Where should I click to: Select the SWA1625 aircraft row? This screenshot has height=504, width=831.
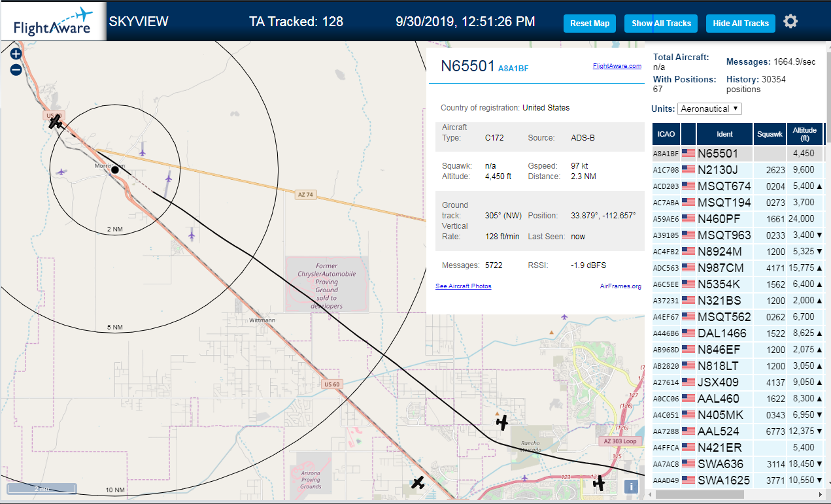738,480
